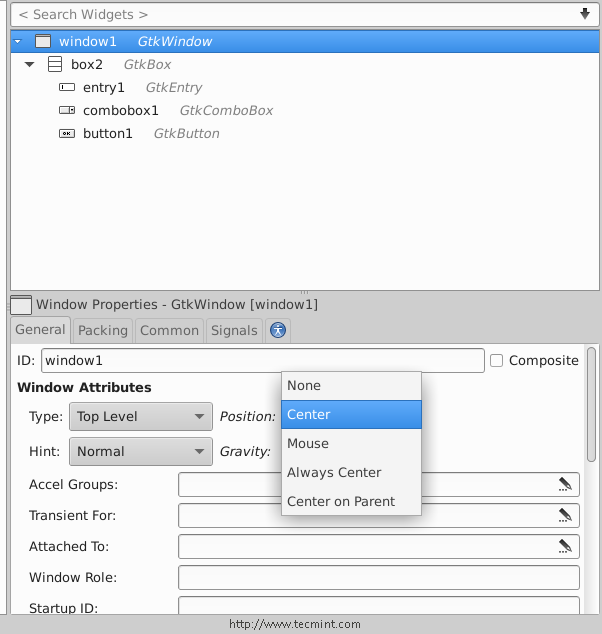Open the Type dropdown showing Top Level
The image size is (602, 634).
141,416
